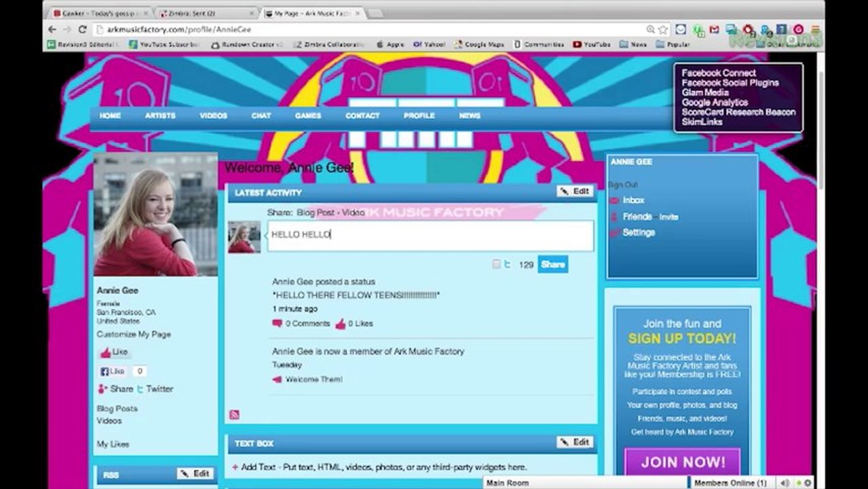Image resolution: width=868 pixels, height=489 pixels.
Task: Open the Google Maps bookmark
Action: point(479,44)
